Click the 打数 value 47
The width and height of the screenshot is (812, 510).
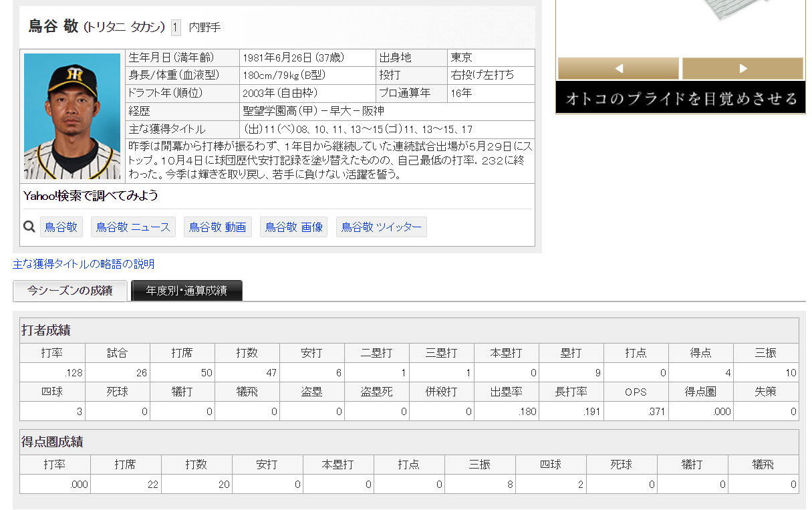point(247,373)
